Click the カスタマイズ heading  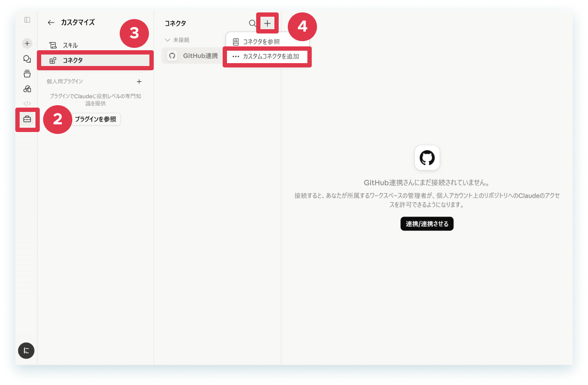point(78,22)
